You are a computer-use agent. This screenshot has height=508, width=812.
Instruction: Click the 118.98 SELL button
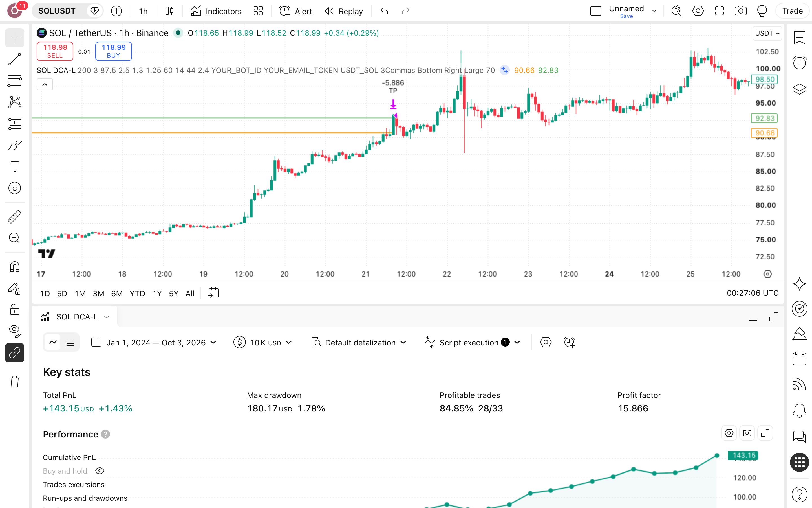coord(55,51)
